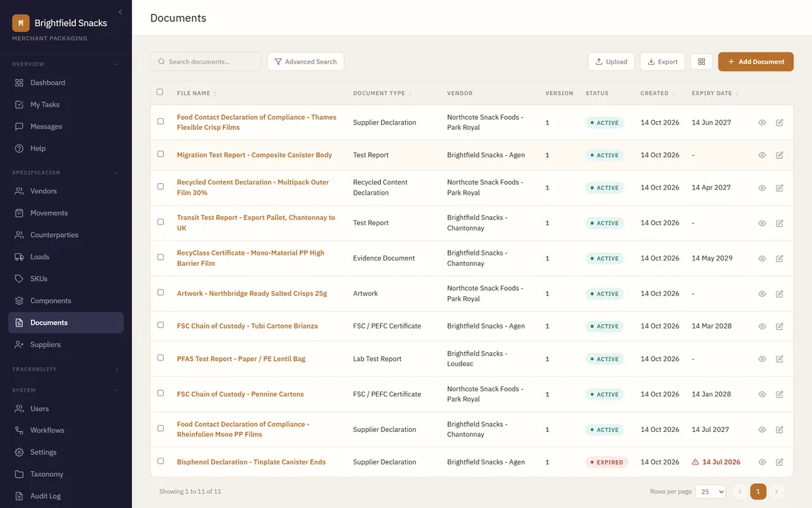The image size is (812, 508).
Task: Sort by Expiry Date column arrows
Action: click(737, 94)
